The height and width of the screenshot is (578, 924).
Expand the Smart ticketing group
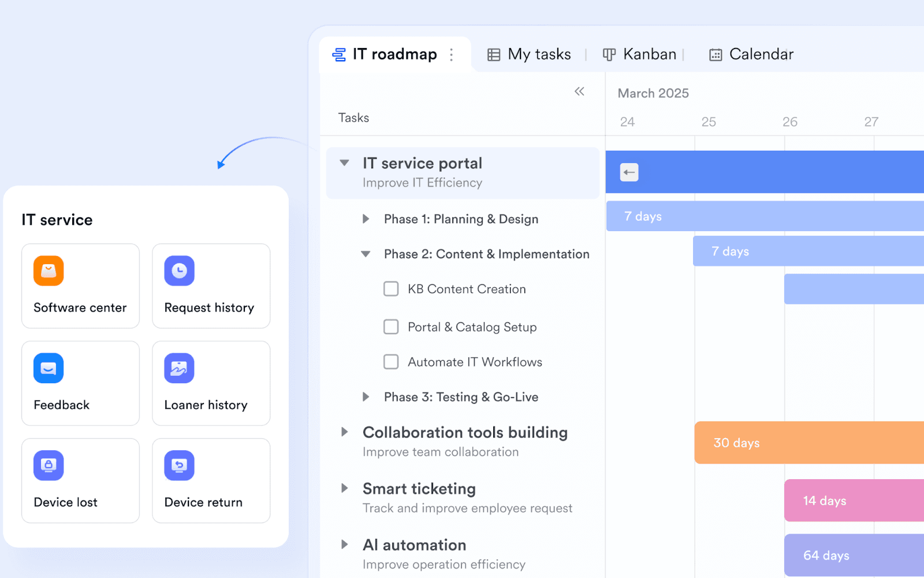pos(344,488)
